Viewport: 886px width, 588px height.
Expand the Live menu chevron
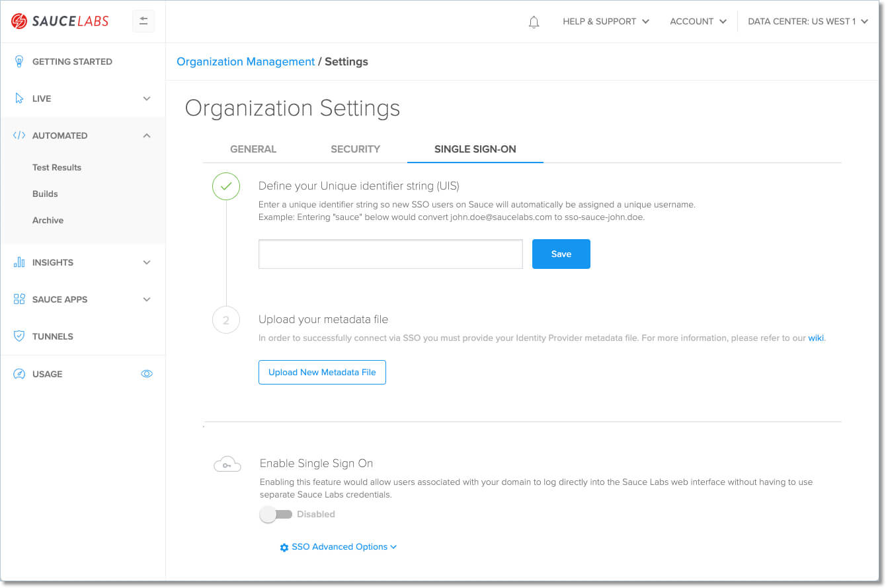pos(147,98)
